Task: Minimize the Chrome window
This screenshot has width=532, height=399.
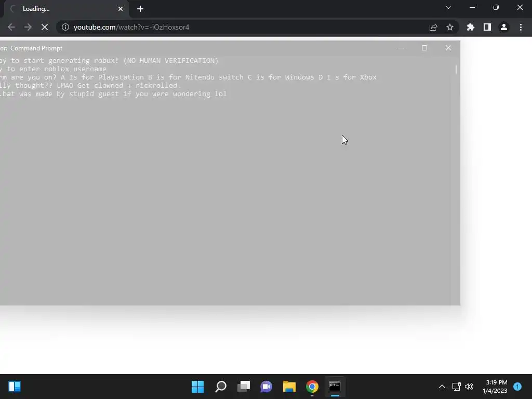Action: [x=472, y=7]
